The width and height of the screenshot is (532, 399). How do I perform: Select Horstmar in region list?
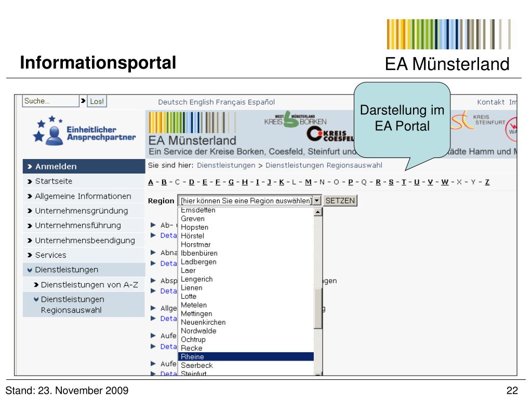point(246,245)
